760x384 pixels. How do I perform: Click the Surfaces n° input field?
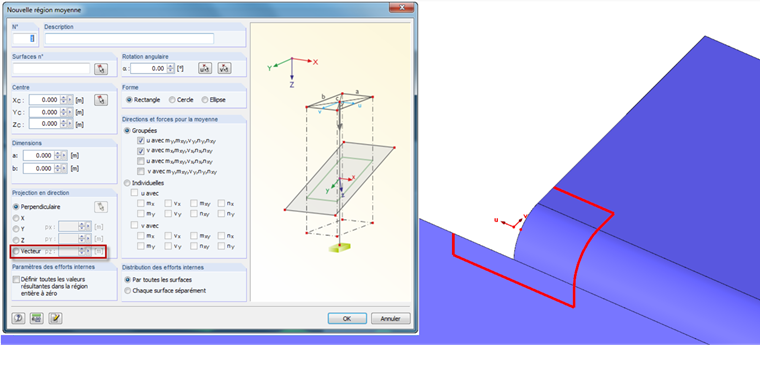pos(51,69)
